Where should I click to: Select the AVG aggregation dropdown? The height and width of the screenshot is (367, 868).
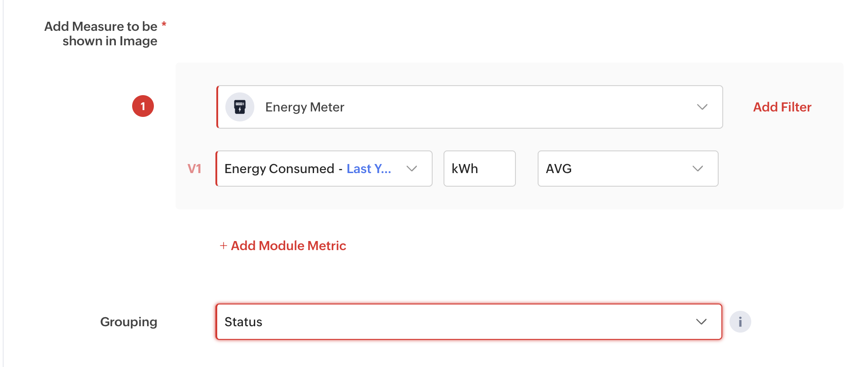tap(615, 169)
